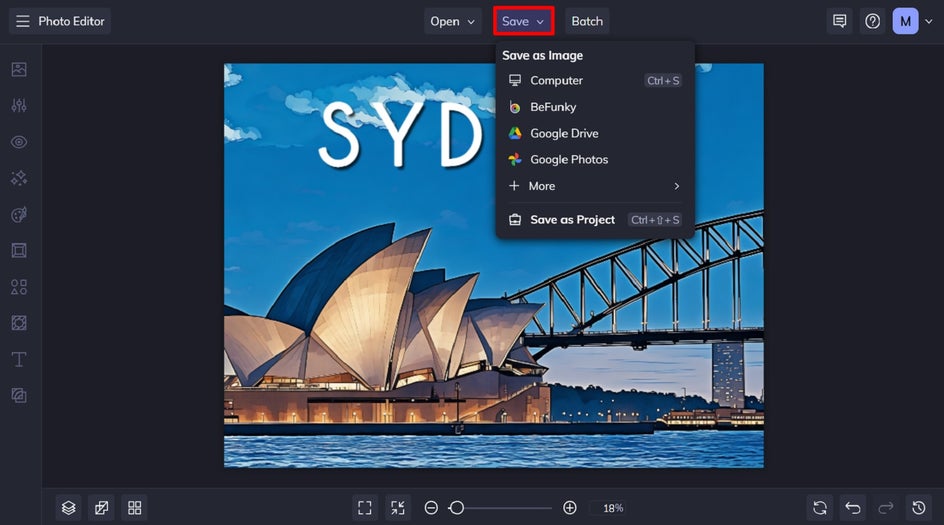Screen dimensions: 944x525
Task: Save image to BeFunky
Action: coord(595,107)
